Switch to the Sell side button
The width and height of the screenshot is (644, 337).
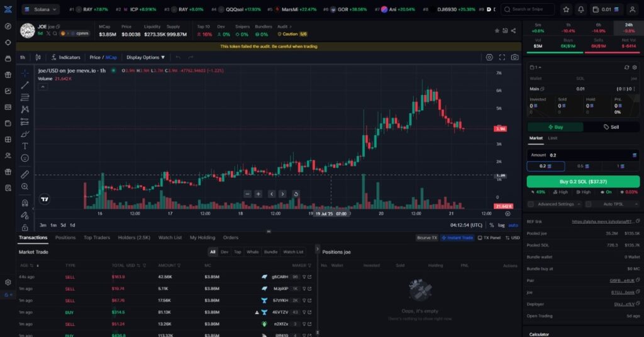(611, 127)
